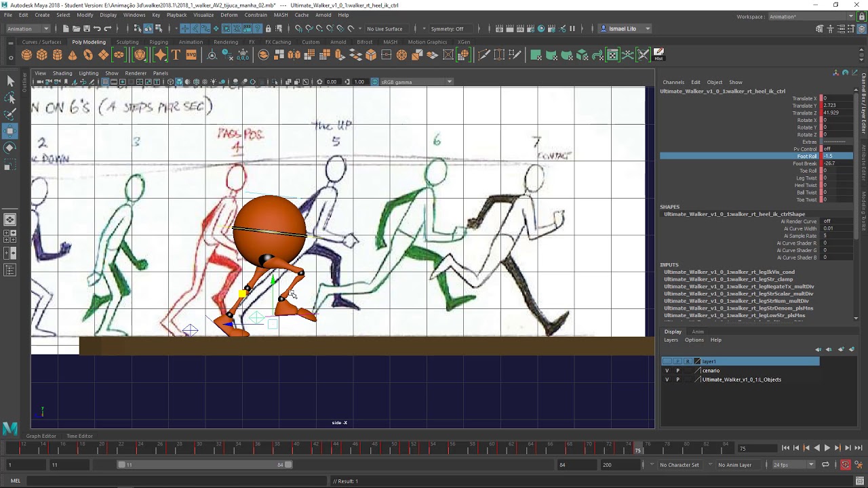Open the Hist shelf button
Viewport: 868px width, 488px height.
pos(658,55)
